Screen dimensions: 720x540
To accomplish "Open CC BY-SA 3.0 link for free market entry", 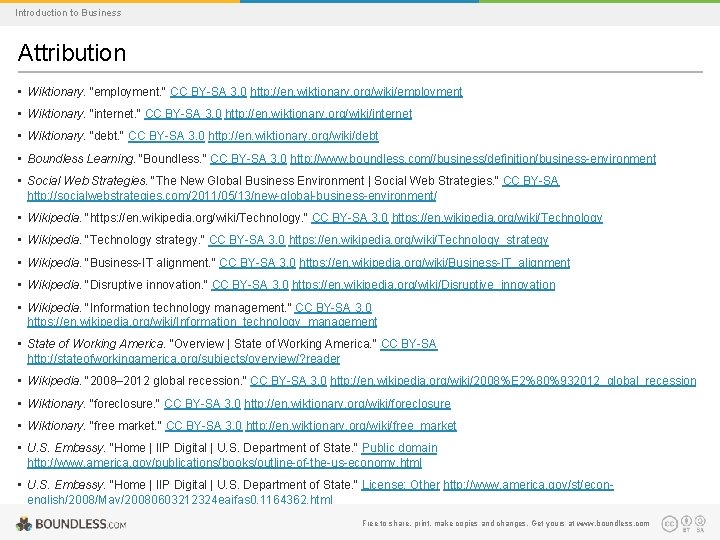I will coord(204,426).
